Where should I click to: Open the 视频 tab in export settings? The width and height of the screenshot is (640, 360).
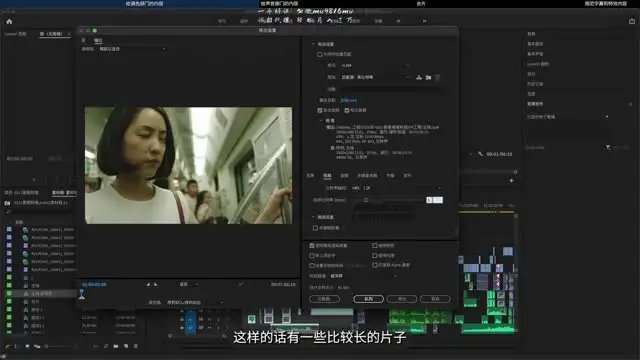coord(327,176)
